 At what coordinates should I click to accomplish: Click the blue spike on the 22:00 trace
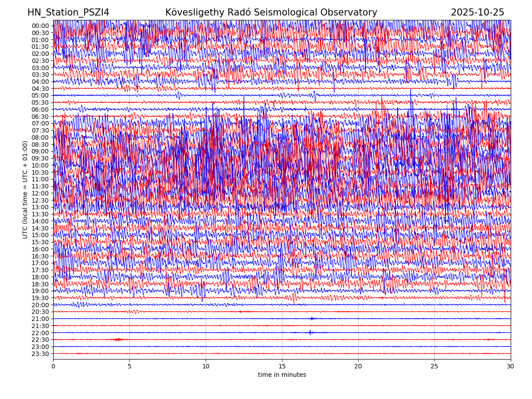pyautogui.click(x=310, y=332)
